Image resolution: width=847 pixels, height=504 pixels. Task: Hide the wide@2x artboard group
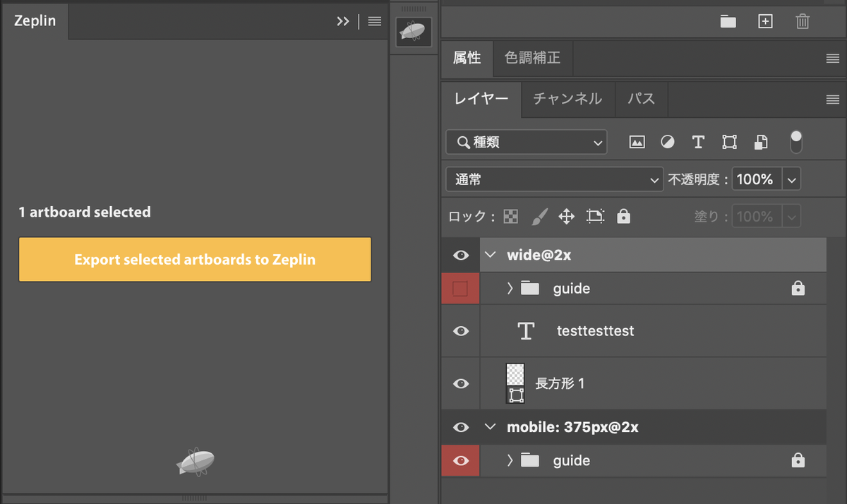460,255
